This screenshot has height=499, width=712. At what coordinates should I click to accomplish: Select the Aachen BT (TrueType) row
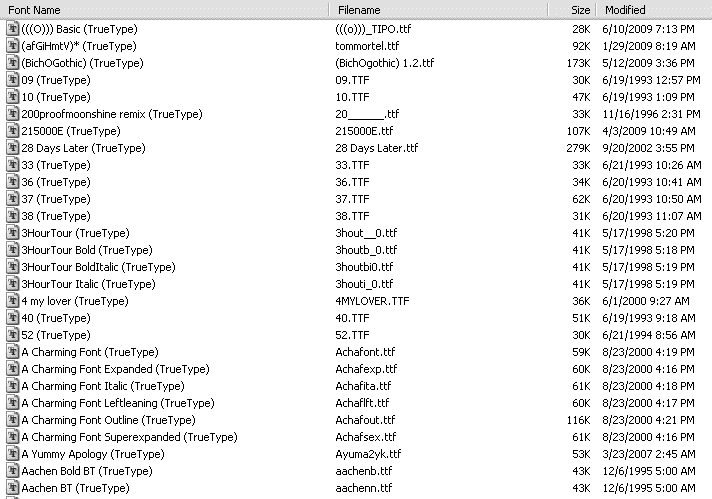coord(356,488)
